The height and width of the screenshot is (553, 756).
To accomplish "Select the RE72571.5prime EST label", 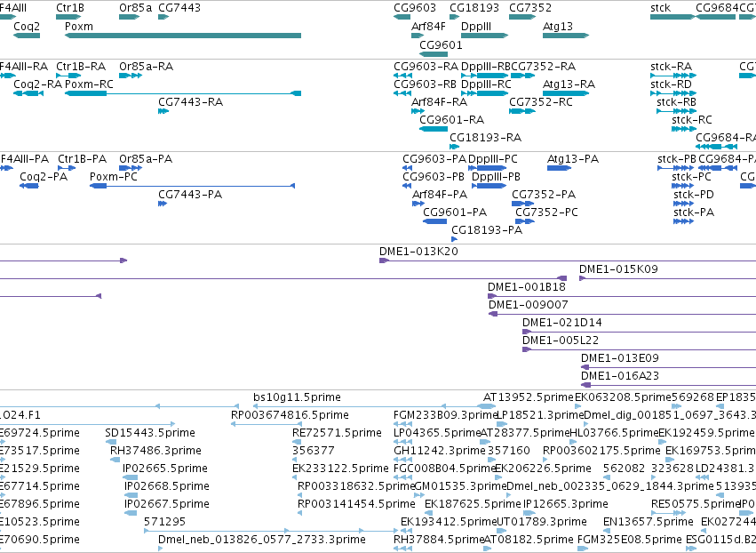I will click(337, 434).
